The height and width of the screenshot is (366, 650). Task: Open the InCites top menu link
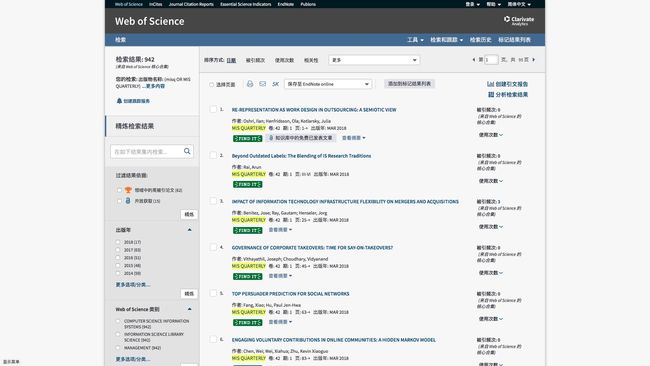(155, 4)
